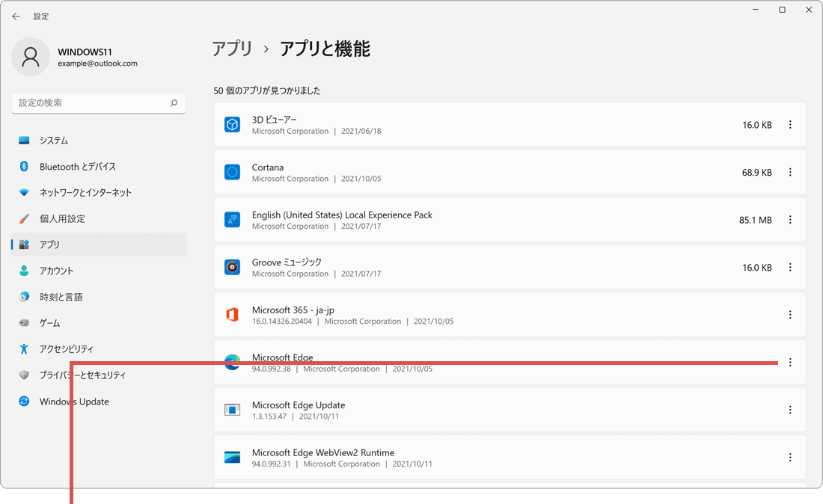Navigate to アプリ via the breadcrumb link
823x504 pixels.
click(233, 48)
